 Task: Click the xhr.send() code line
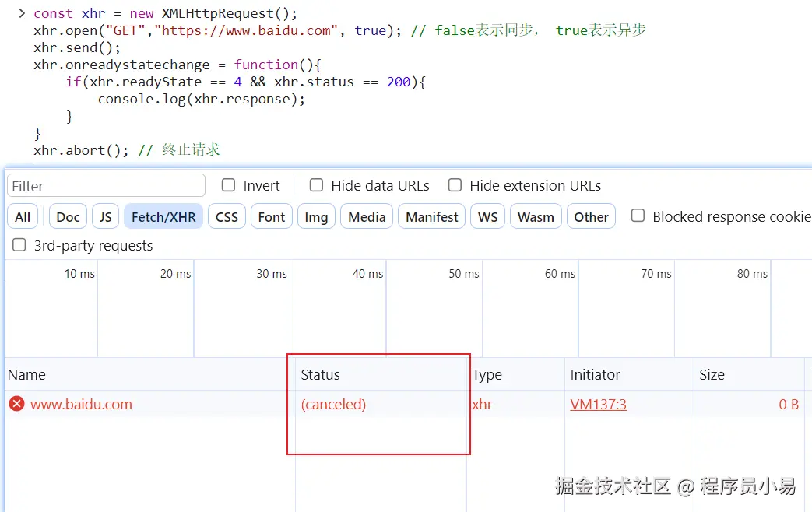click(x=77, y=47)
